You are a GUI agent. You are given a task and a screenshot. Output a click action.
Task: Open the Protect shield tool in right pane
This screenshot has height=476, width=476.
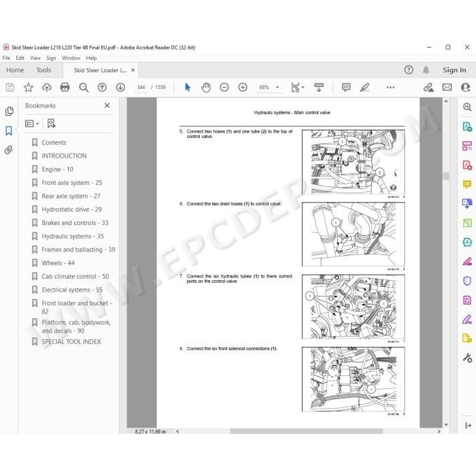pyautogui.click(x=467, y=281)
